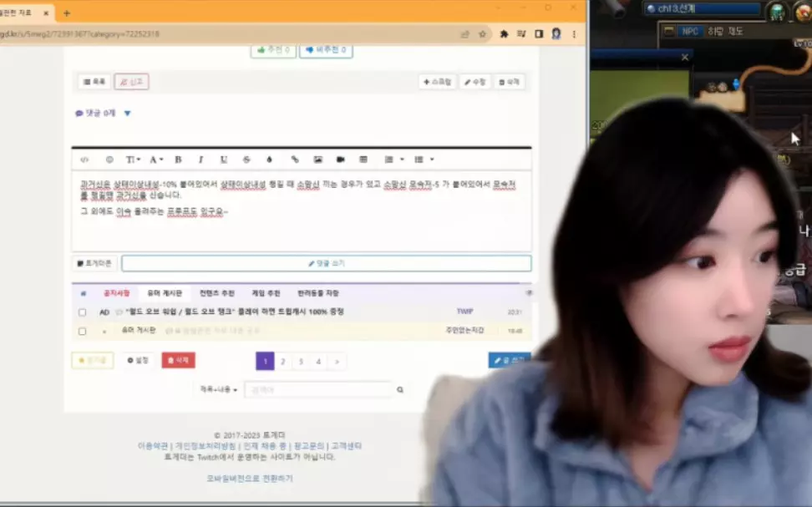
Task: Insert a table in the comment editor
Action: tap(363, 160)
